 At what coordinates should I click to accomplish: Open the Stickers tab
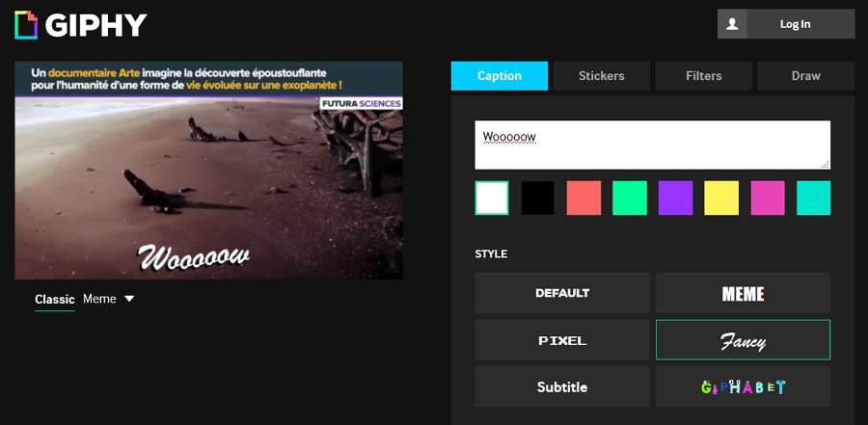click(601, 75)
